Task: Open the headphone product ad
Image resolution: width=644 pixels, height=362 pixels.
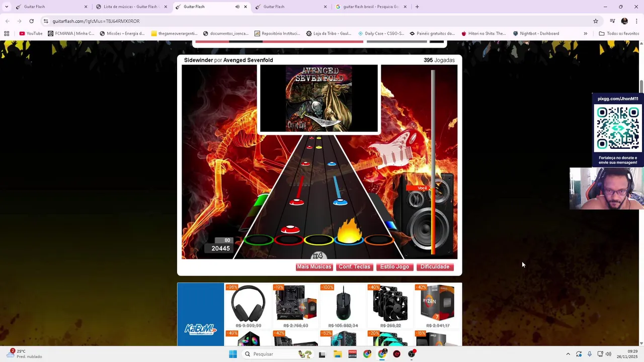Action: (x=248, y=306)
